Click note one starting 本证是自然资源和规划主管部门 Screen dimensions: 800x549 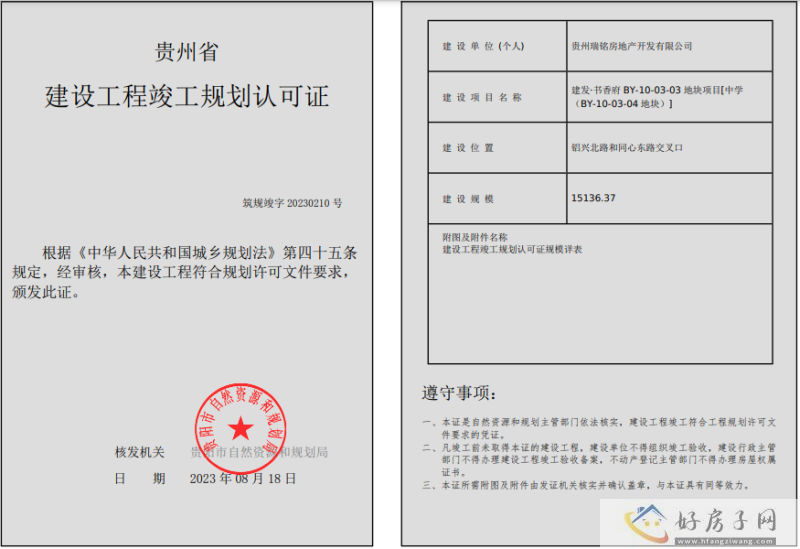(x=599, y=429)
